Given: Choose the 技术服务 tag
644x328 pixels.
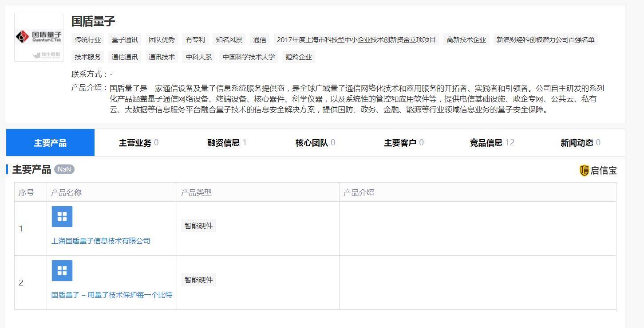Looking at the screenshot, I should click(88, 57).
